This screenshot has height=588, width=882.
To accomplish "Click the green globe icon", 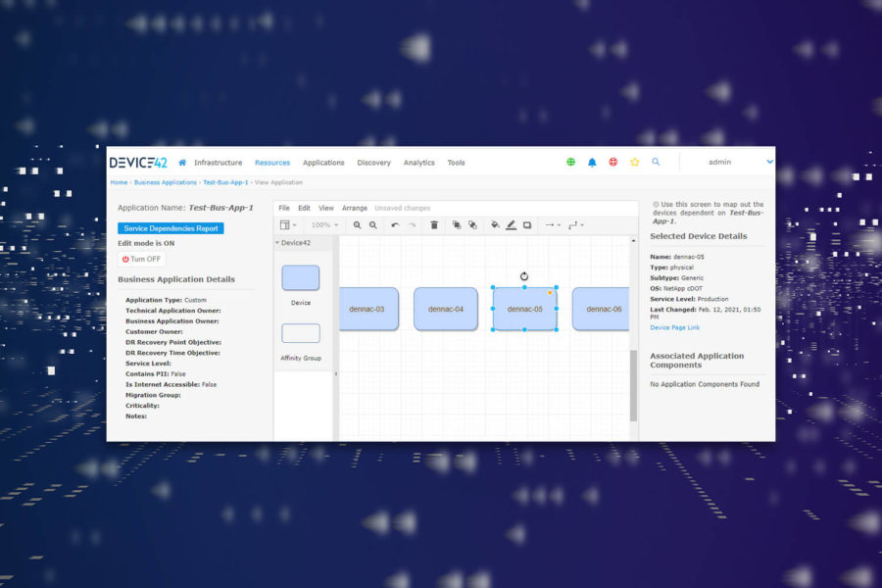I will (x=571, y=162).
